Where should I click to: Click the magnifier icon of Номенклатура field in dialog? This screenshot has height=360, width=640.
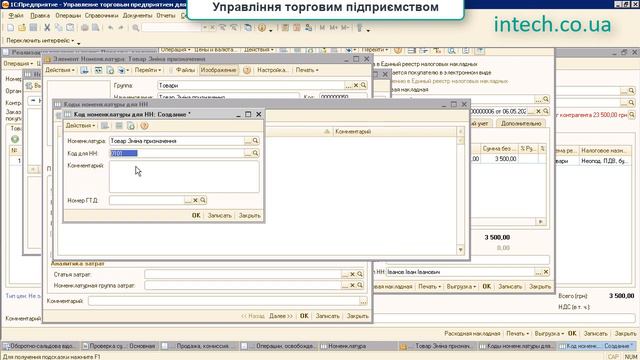(x=255, y=141)
